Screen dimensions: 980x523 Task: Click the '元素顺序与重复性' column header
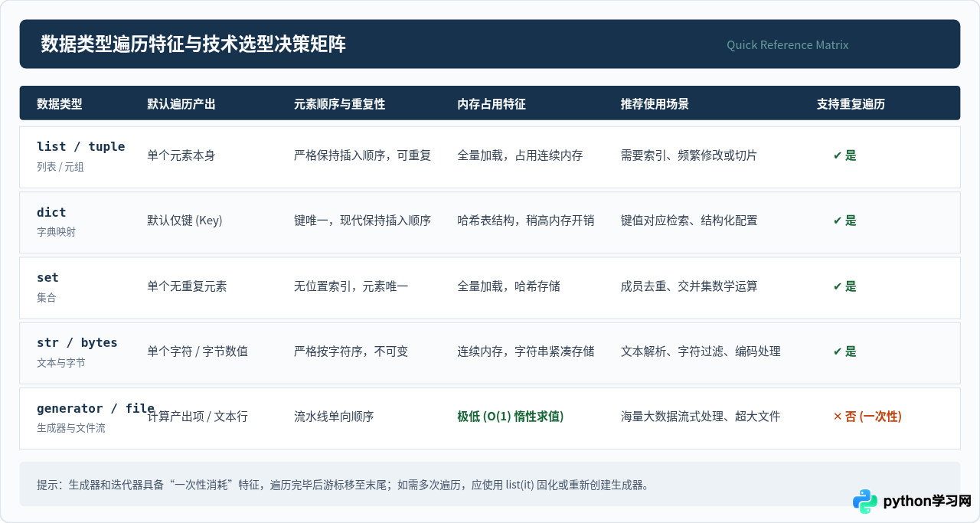[x=340, y=104]
